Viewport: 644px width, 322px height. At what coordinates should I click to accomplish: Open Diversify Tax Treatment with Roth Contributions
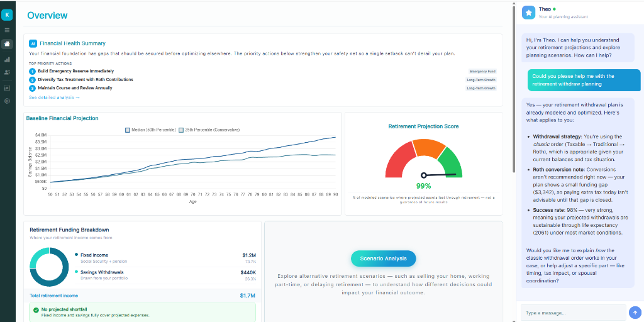pyautogui.click(x=86, y=80)
